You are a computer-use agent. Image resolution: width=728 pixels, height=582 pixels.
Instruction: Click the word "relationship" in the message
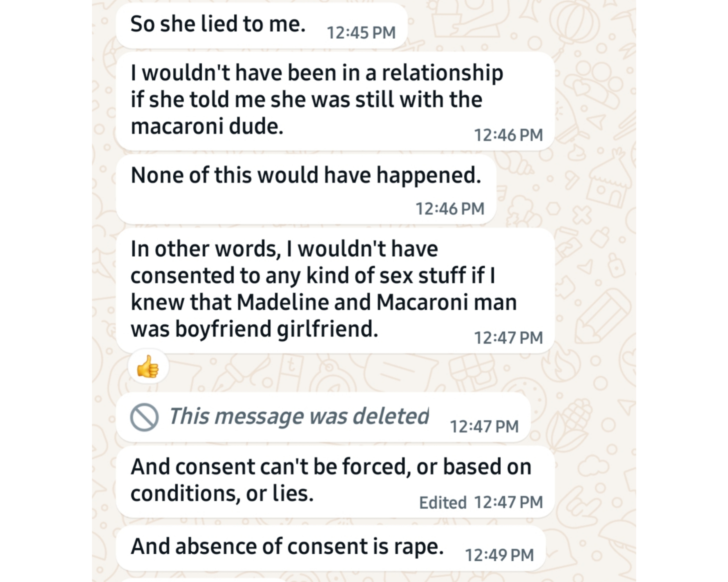(442, 73)
